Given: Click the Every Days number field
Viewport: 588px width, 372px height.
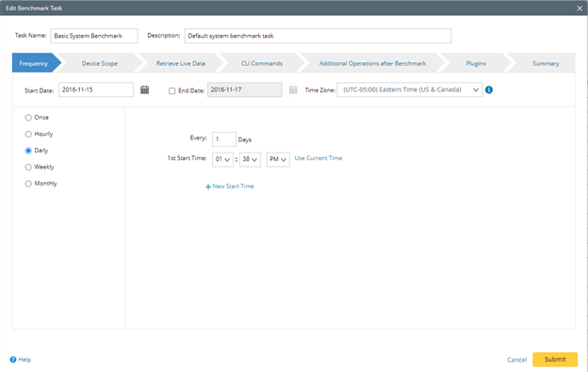Looking at the screenshot, I should pos(224,139).
